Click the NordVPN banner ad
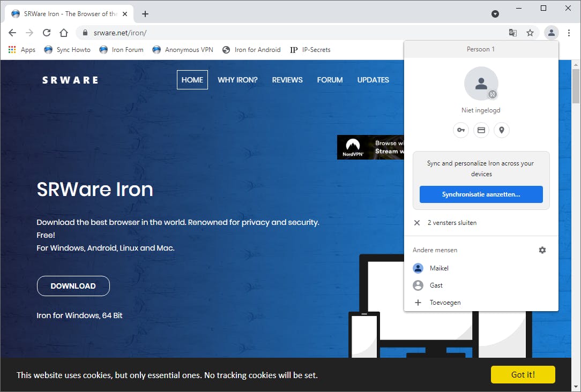The height and width of the screenshot is (392, 581). pyautogui.click(x=370, y=147)
